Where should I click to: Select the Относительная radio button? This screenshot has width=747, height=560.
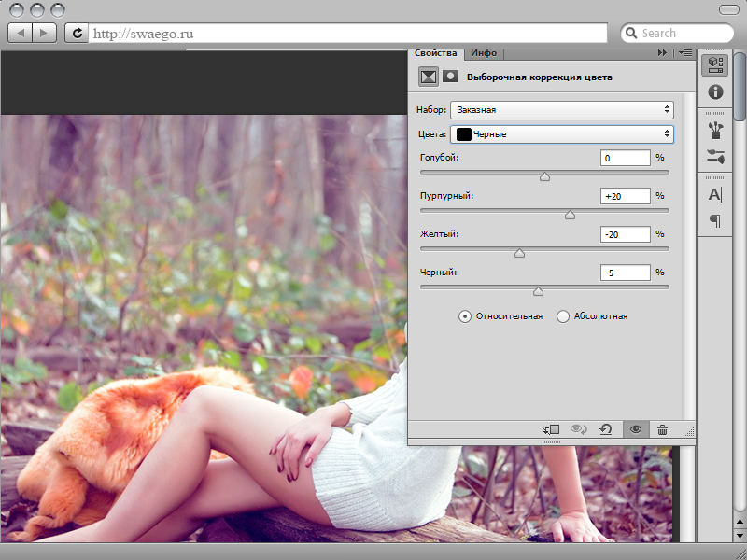[464, 316]
